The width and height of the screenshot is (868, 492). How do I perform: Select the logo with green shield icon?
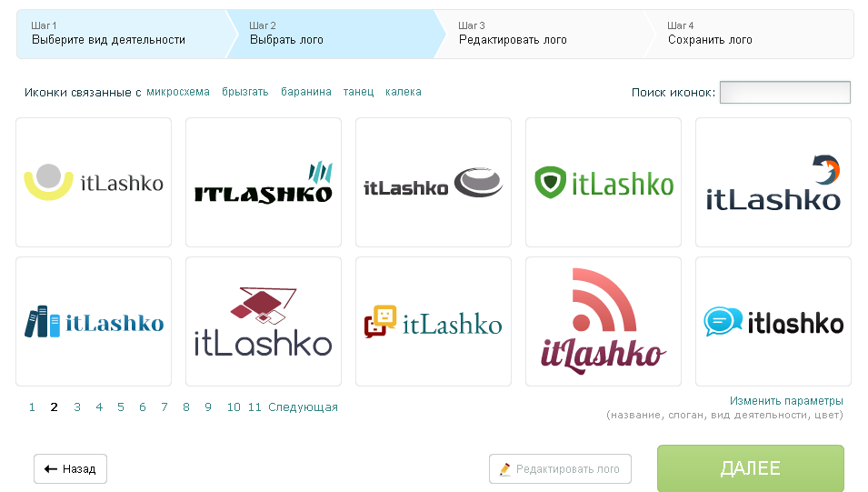pos(604,182)
